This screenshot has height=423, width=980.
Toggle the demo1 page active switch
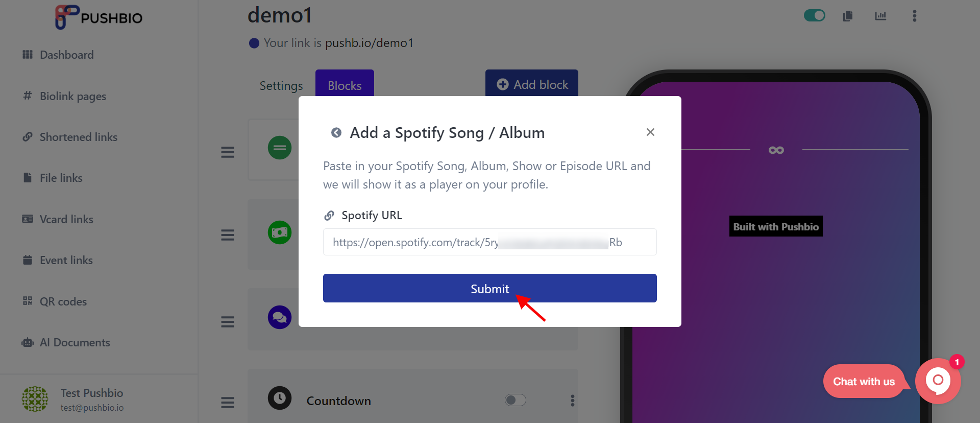coord(815,15)
